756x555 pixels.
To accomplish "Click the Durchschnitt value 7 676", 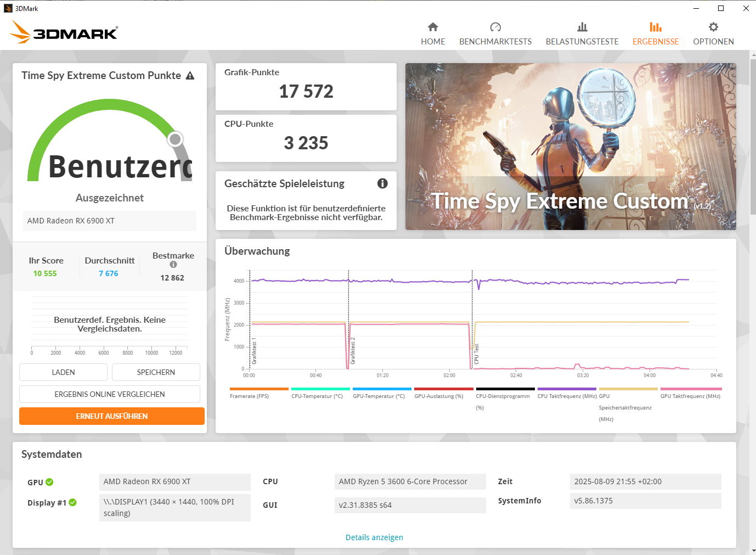I will click(x=109, y=273).
